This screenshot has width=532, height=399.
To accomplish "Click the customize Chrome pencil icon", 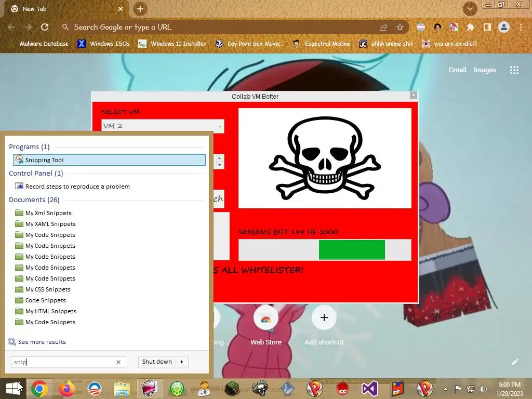I will (515, 362).
